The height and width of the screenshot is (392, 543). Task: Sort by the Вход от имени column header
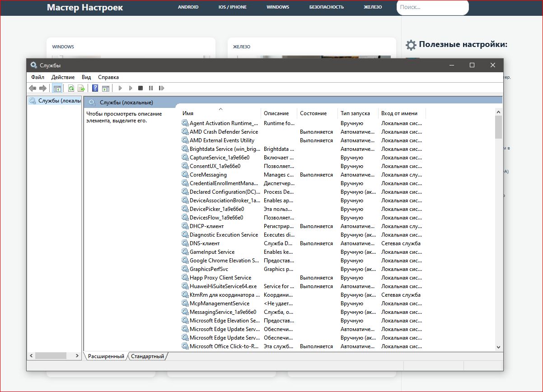(402, 113)
